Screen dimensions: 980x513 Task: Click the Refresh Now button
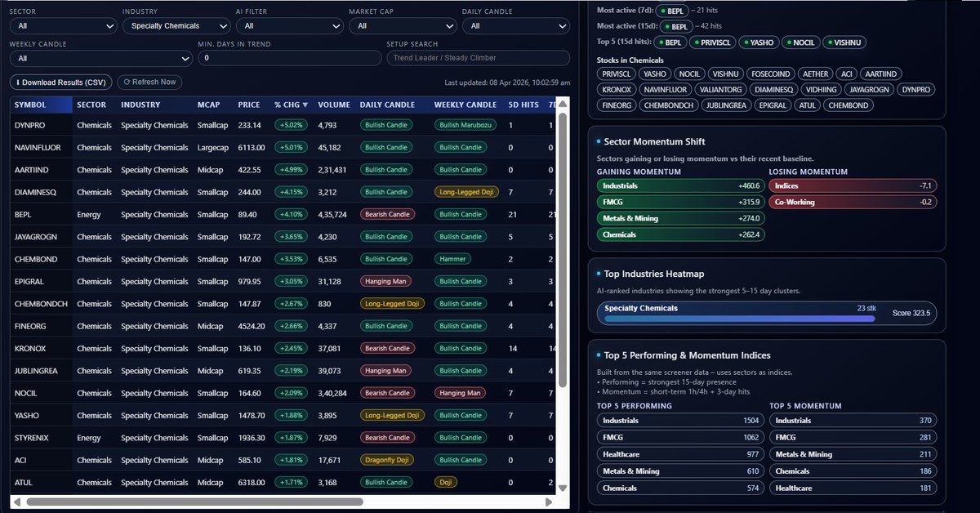(149, 82)
